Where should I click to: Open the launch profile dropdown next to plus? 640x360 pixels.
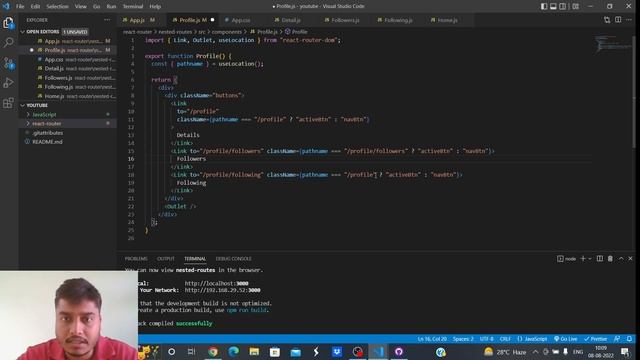click(589, 259)
